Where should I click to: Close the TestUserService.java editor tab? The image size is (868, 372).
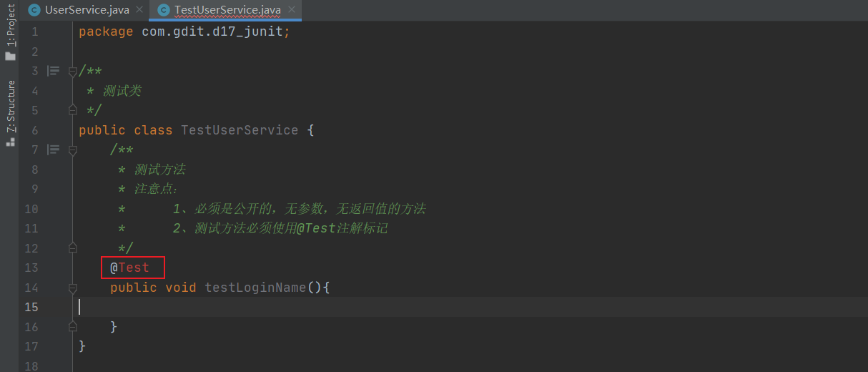pyautogui.click(x=291, y=10)
